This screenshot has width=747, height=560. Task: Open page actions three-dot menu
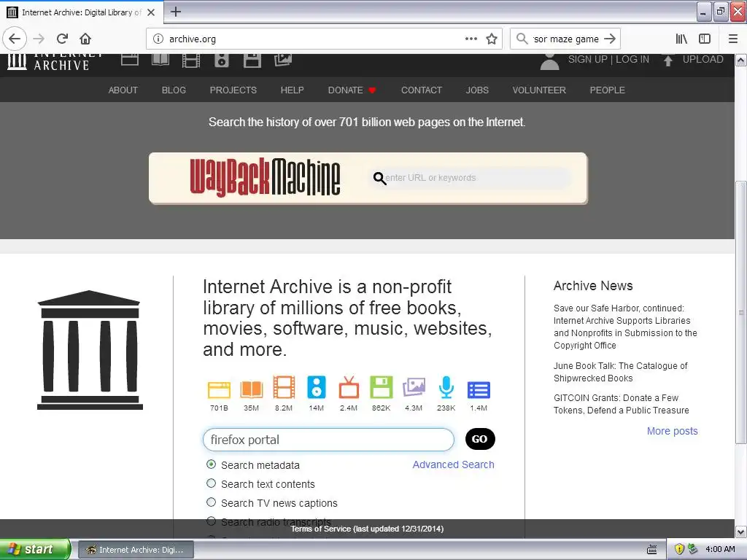coord(471,39)
